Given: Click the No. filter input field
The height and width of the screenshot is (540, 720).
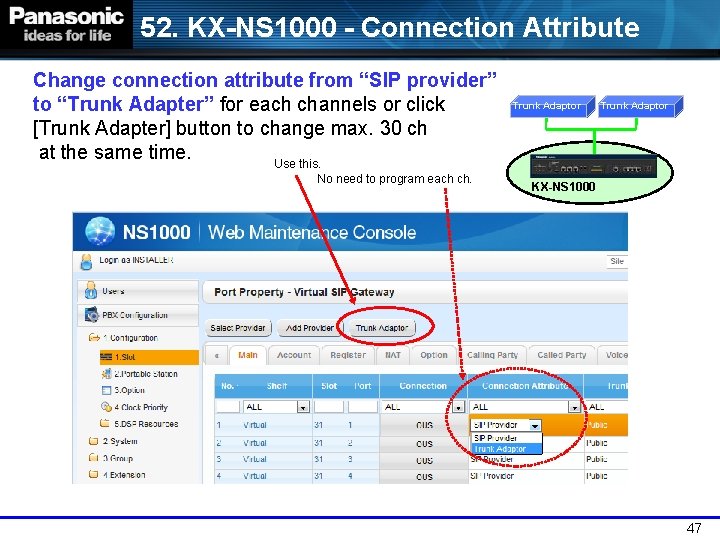Looking at the screenshot, I should tap(228, 407).
